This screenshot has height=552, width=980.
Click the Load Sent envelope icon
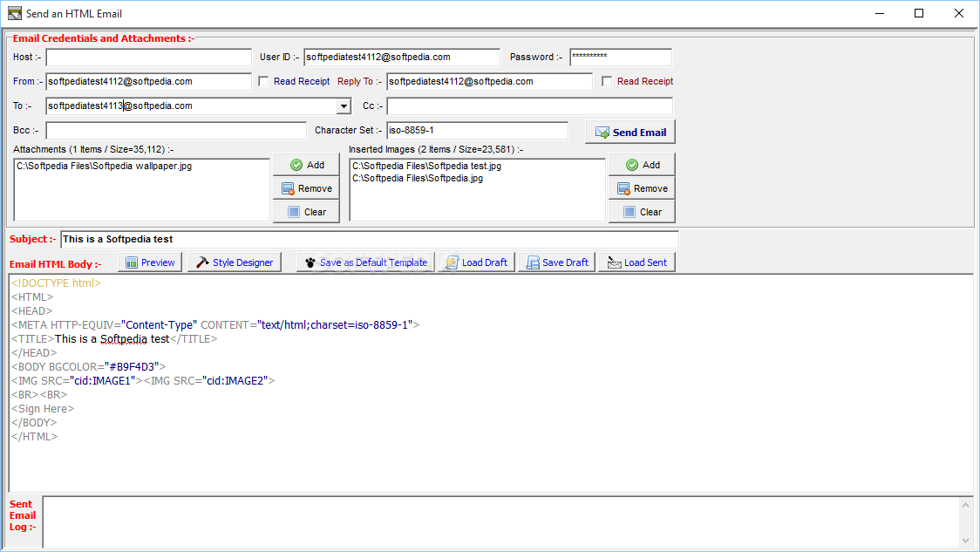(615, 262)
